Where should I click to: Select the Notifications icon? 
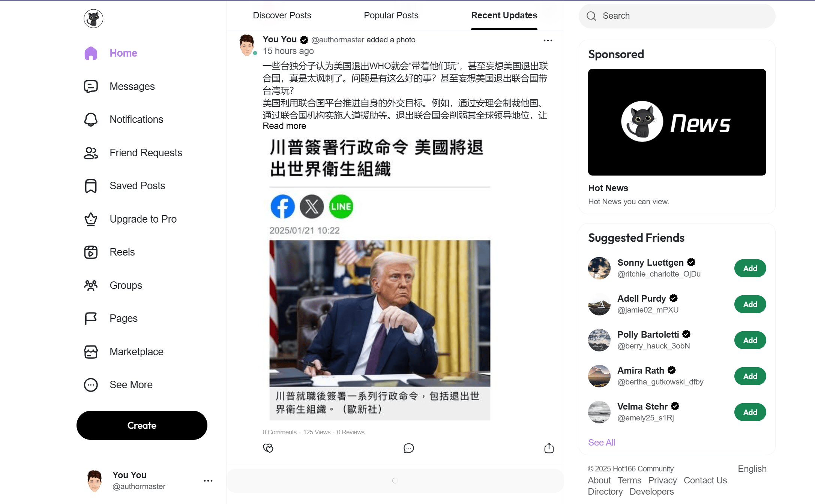(x=90, y=119)
